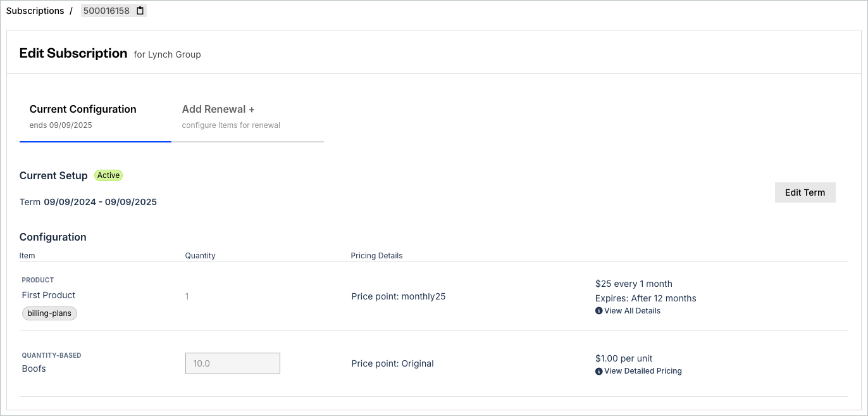
Task: Click the Active status badge
Action: point(108,175)
